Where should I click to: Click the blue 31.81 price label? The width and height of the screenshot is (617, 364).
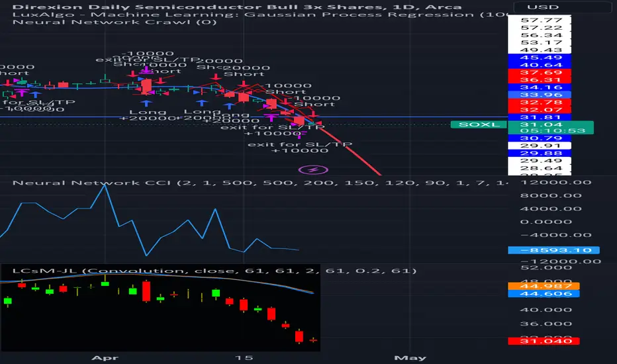[x=541, y=117]
